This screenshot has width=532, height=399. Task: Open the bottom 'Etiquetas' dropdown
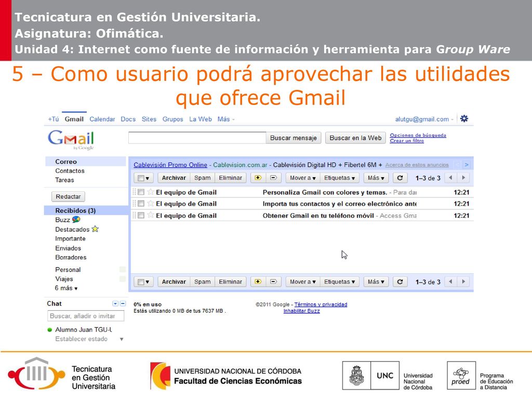coord(339,282)
